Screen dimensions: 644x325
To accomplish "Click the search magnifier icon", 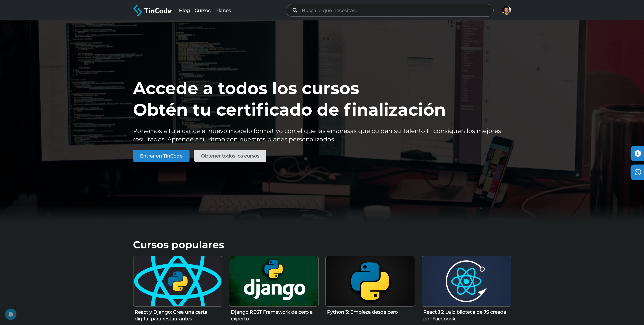I will [295, 10].
